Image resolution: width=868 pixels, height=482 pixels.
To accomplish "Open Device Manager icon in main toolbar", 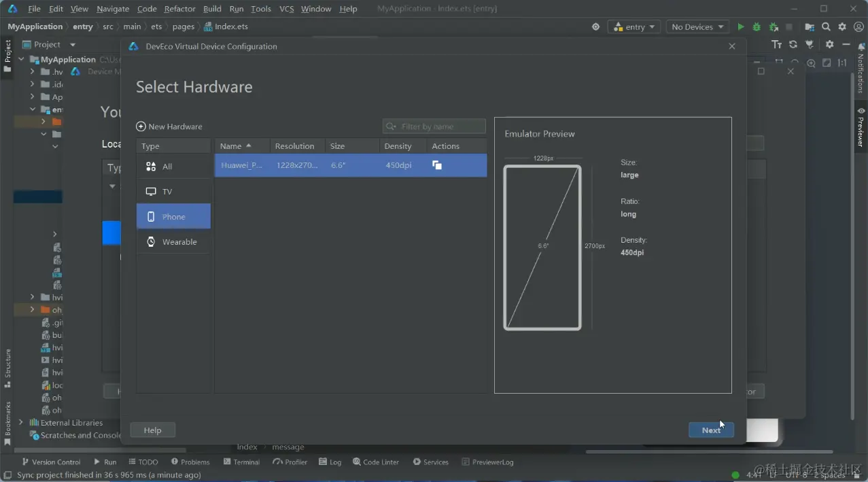I will click(x=810, y=27).
